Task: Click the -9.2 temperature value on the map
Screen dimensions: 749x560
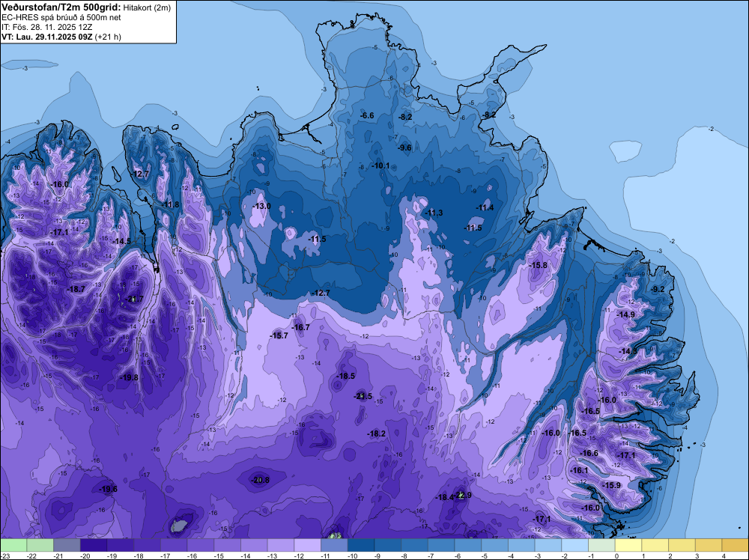Action: point(658,289)
